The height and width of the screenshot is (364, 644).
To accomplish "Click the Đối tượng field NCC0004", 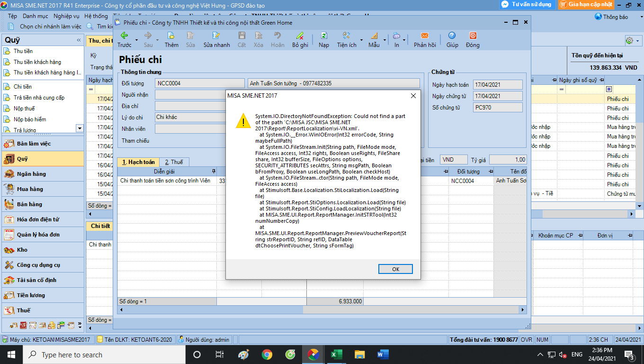I will point(199,83).
